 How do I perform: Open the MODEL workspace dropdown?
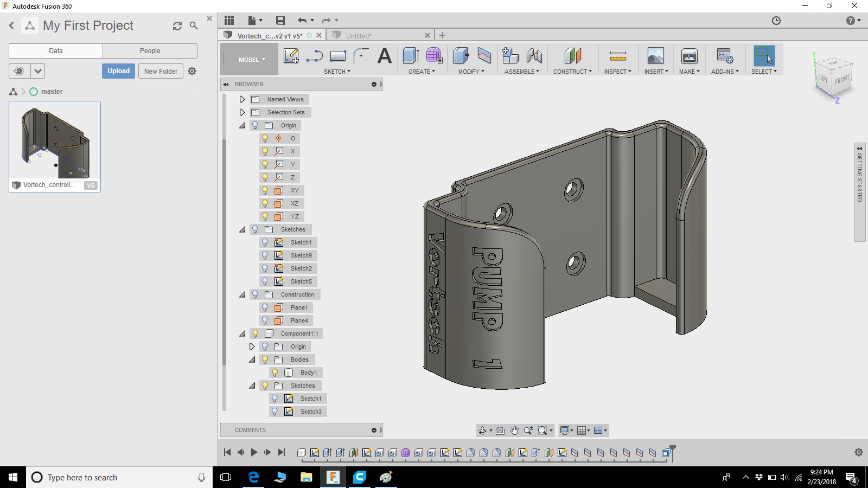tap(252, 60)
